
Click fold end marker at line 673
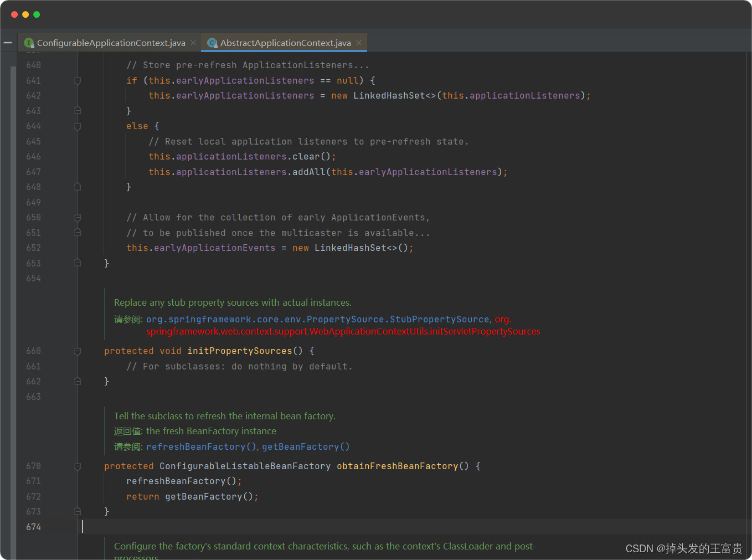click(78, 512)
